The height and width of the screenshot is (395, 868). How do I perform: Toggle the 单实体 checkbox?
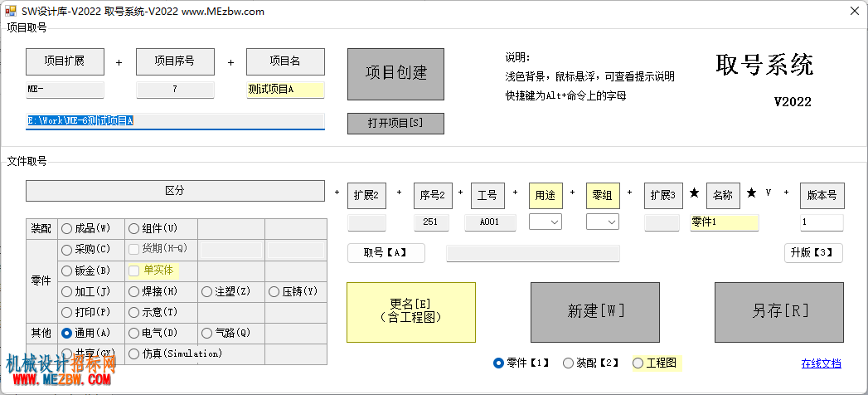pos(151,271)
